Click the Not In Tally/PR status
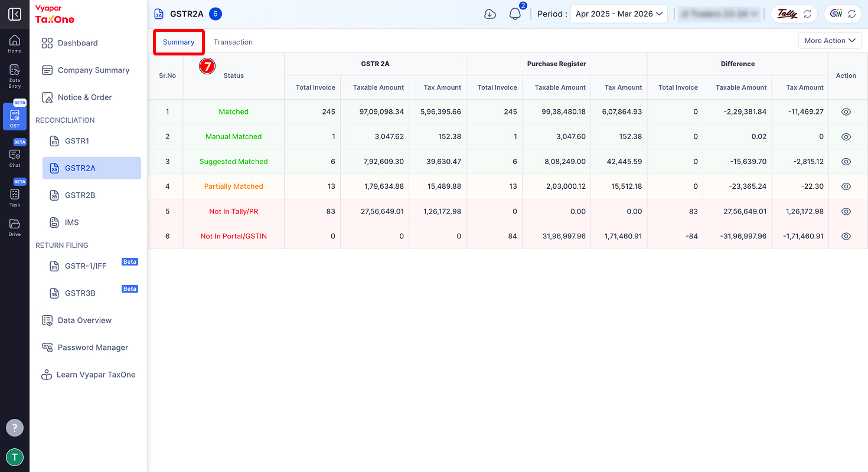 coord(233,211)
